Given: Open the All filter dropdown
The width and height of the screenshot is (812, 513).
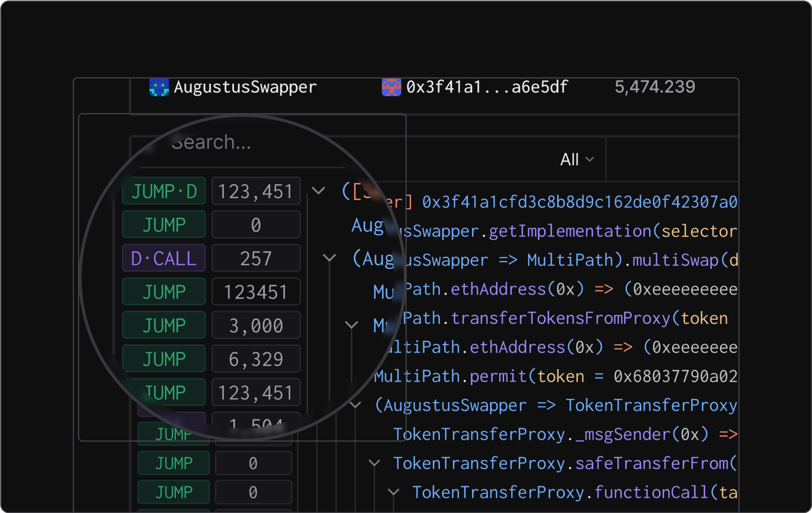Looking at the screenshot, I should (577, 159).
